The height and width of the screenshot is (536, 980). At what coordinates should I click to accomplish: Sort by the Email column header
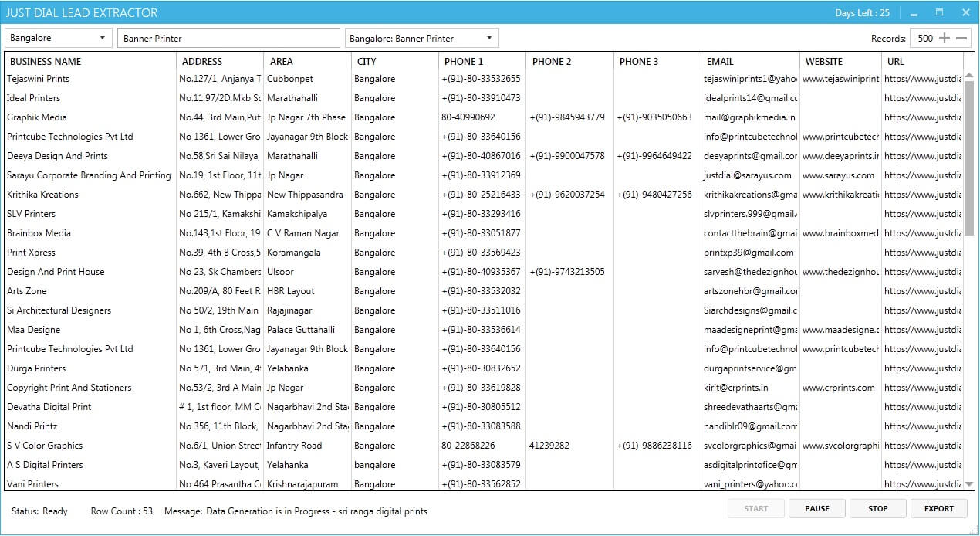(x=720, y=61)
